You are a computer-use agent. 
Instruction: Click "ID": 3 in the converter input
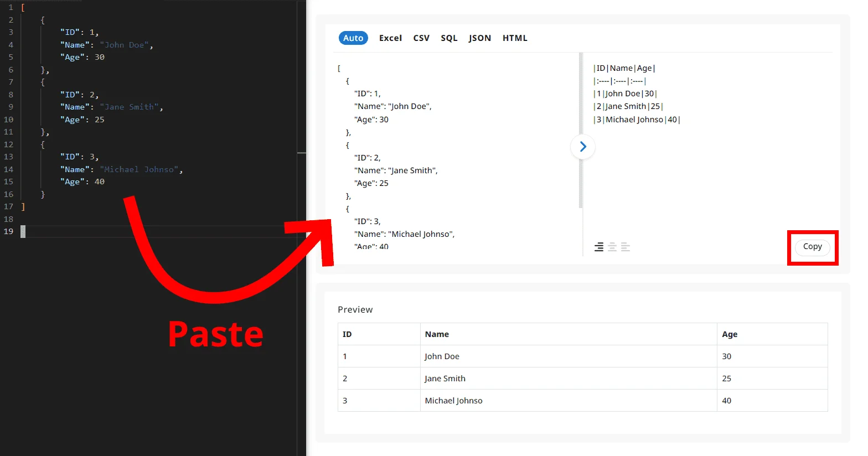click(x=368, y=221)
